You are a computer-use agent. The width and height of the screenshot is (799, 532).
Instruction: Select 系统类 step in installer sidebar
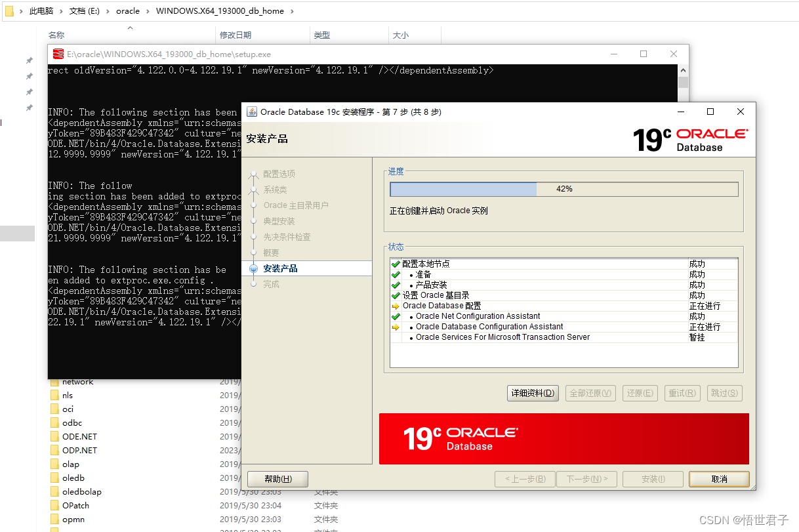(275, 190)
